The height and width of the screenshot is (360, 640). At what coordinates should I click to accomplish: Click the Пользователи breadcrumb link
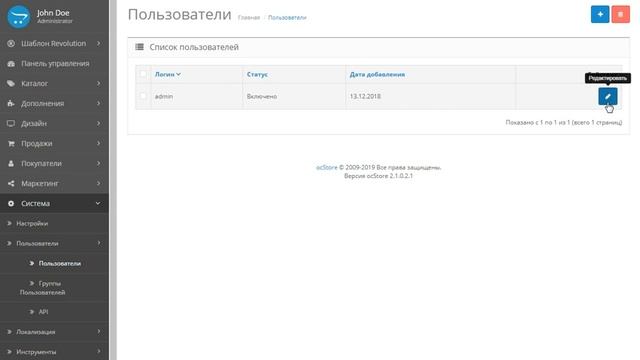coord(287,18)
